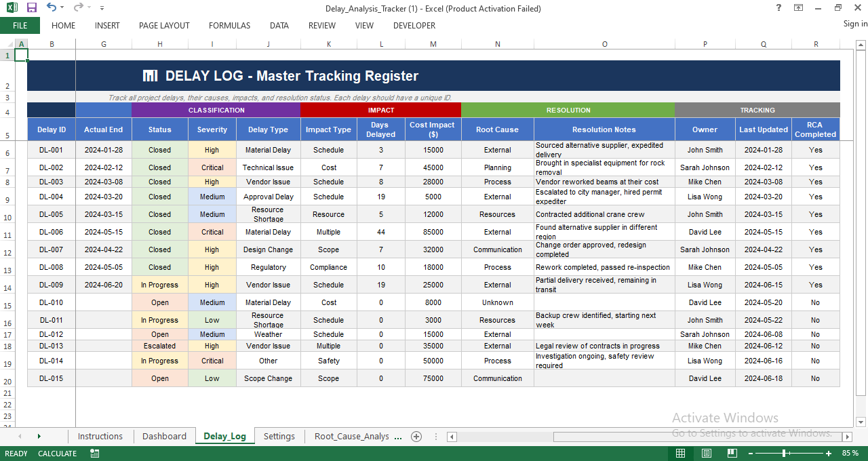Image resolution: width=868 pixels, height=461 pixels.
Task: Switch to Page Layout view icon
Action: pyautogui.click(x=706, y=453)
